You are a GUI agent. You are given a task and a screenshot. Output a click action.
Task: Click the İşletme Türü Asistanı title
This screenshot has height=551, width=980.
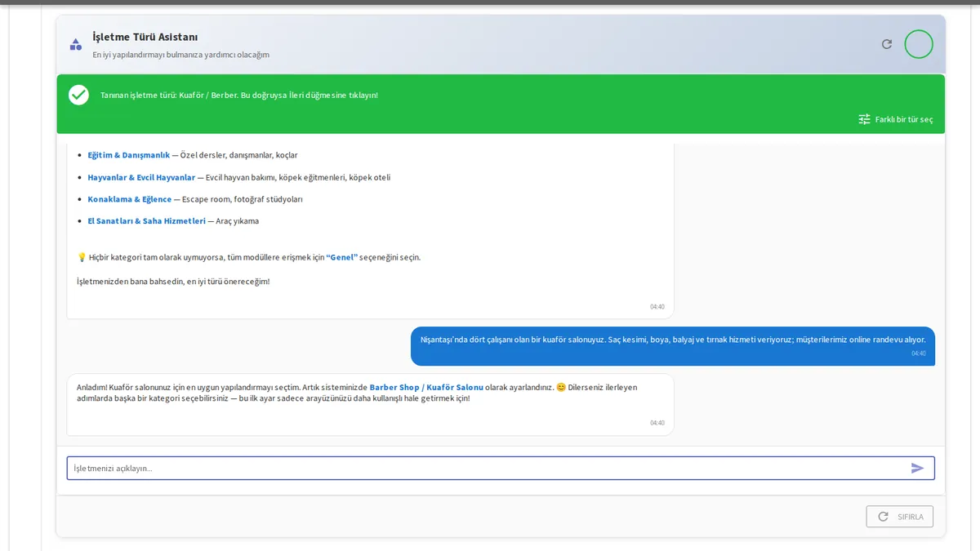pos(145,38)
